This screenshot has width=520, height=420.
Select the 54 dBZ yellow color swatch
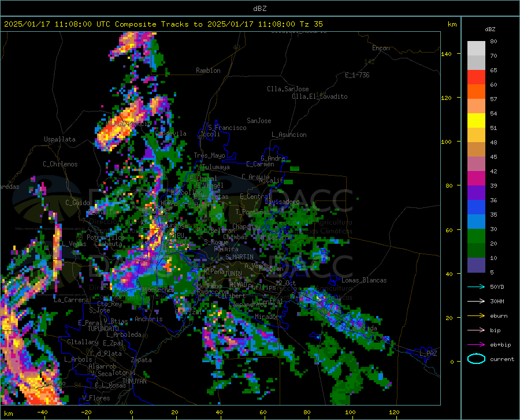476,121
